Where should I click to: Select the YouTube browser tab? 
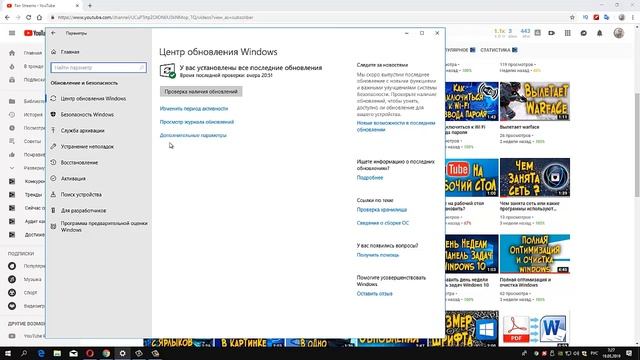[x=42, y=5]
